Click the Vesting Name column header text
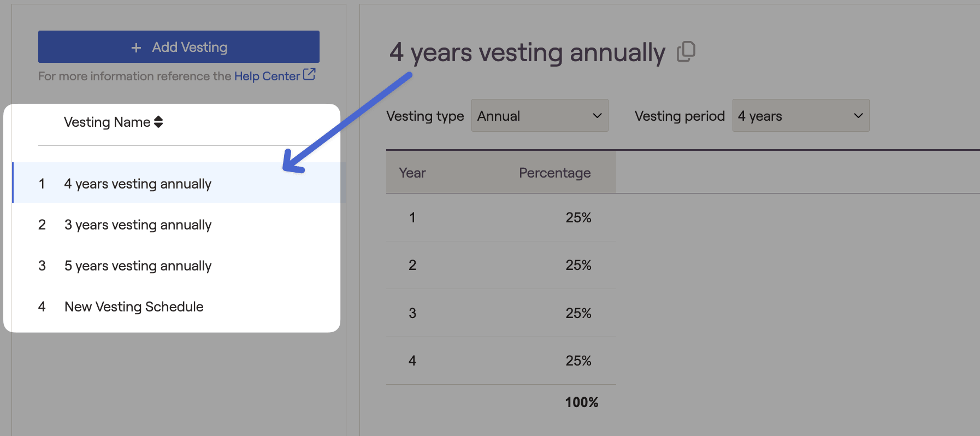This screenshot has width=980, height=436. [107, 122]
